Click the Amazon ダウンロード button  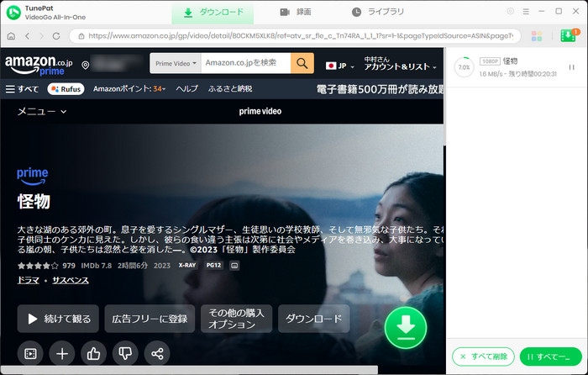[x=314, y=319]
